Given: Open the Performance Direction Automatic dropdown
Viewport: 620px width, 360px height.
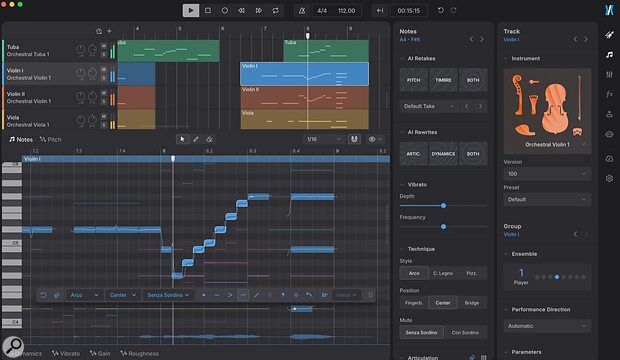Looking at the screenshot, I should coord(547,326).
